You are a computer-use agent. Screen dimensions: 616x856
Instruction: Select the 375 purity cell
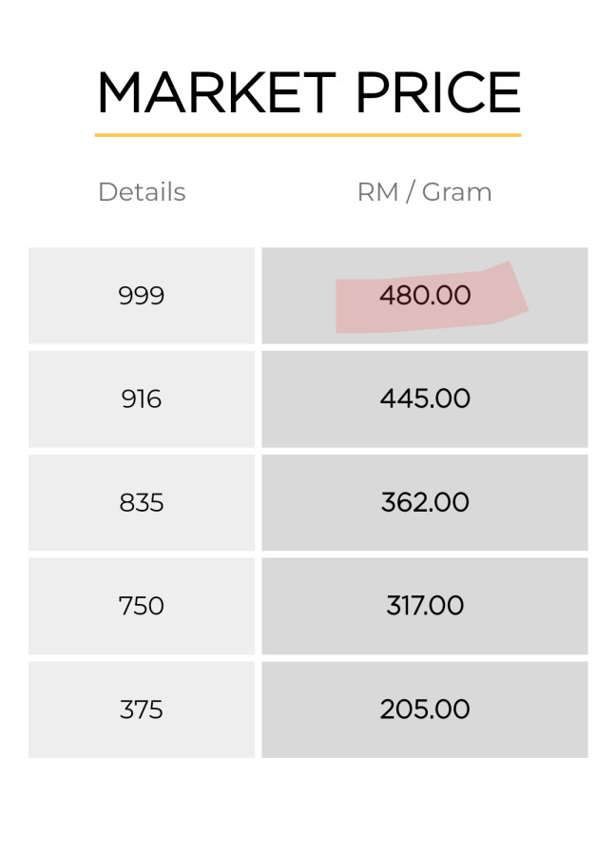(142, 710)
